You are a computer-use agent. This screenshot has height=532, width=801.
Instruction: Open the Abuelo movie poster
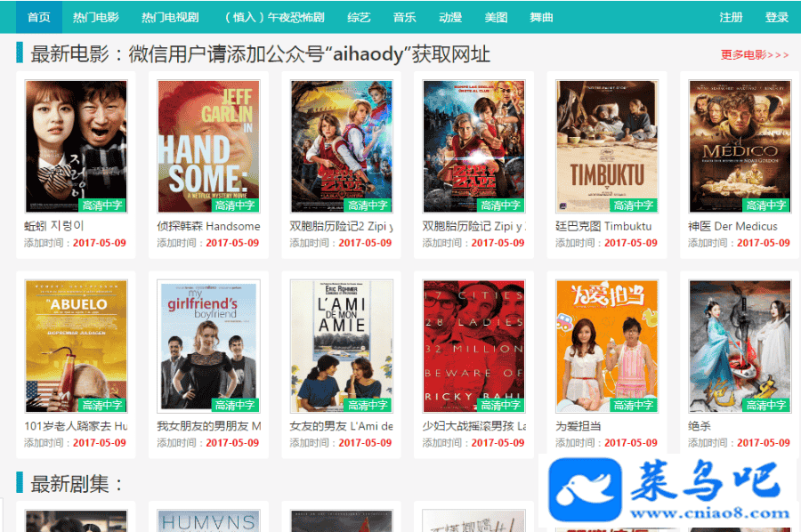click(x=77, y=346)
